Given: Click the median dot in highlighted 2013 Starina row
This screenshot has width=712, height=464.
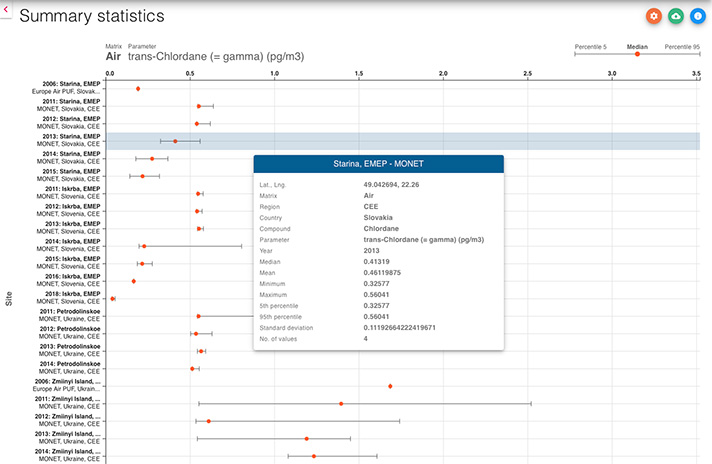Looking at the screenshot, I should (x=175, y=141).
